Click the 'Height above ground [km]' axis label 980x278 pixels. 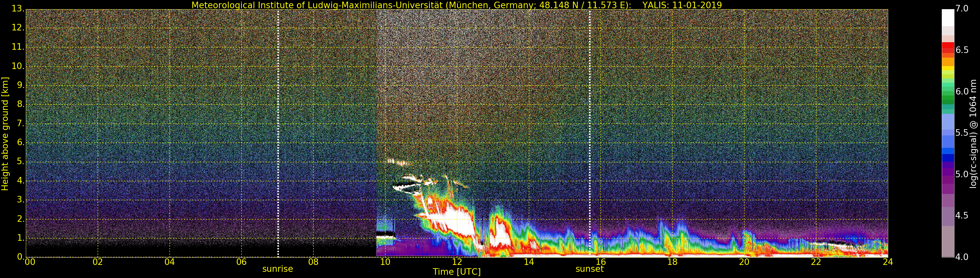tap(5, 134)
